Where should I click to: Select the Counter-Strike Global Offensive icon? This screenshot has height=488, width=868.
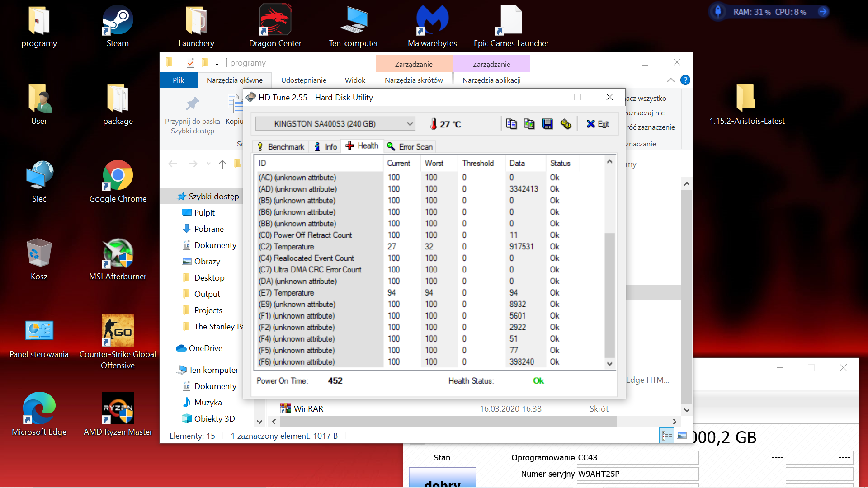pyautogui.click(x=118, y=342)
